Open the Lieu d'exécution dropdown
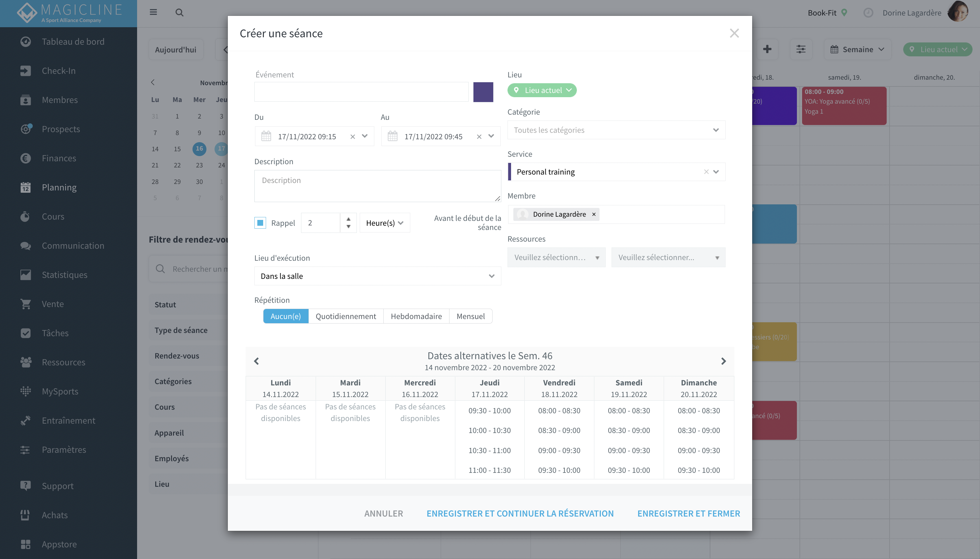 coord(378,276)
